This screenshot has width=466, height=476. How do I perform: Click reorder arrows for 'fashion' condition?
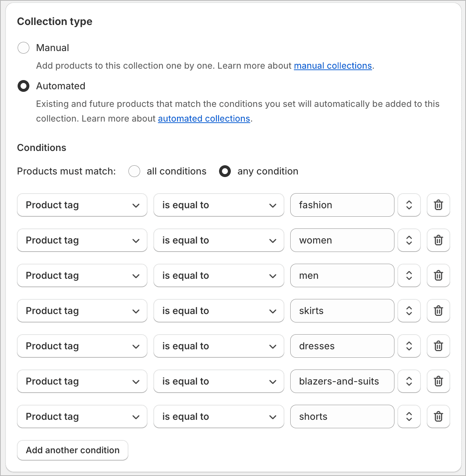click(409, 205)
